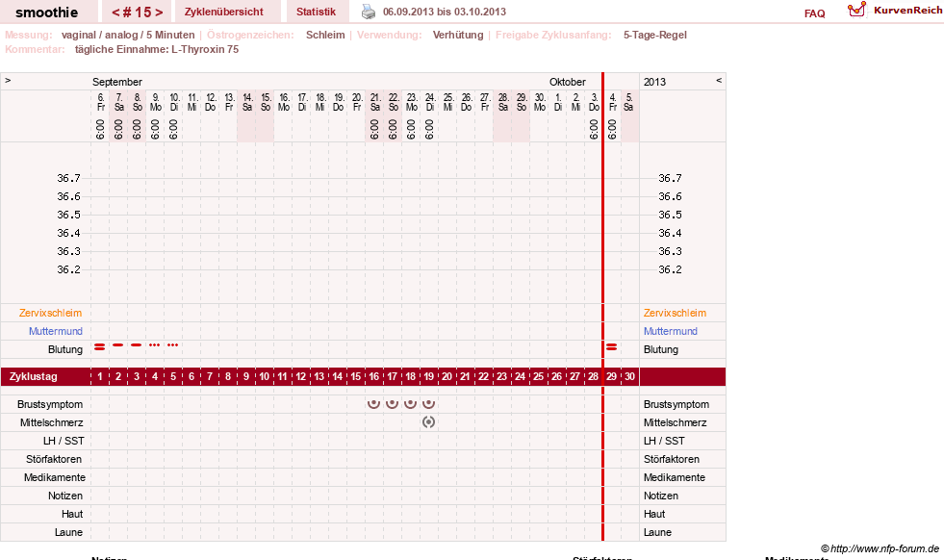Click date header '3. Do'

click(x=595, y=102)
